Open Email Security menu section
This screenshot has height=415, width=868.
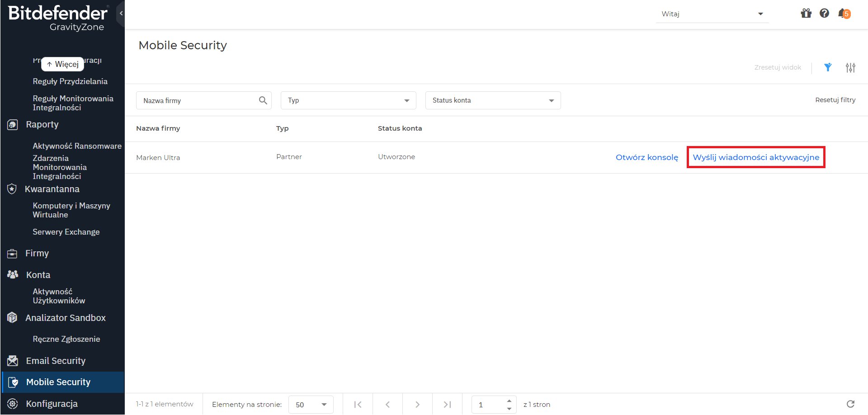[x=56, y=361]
